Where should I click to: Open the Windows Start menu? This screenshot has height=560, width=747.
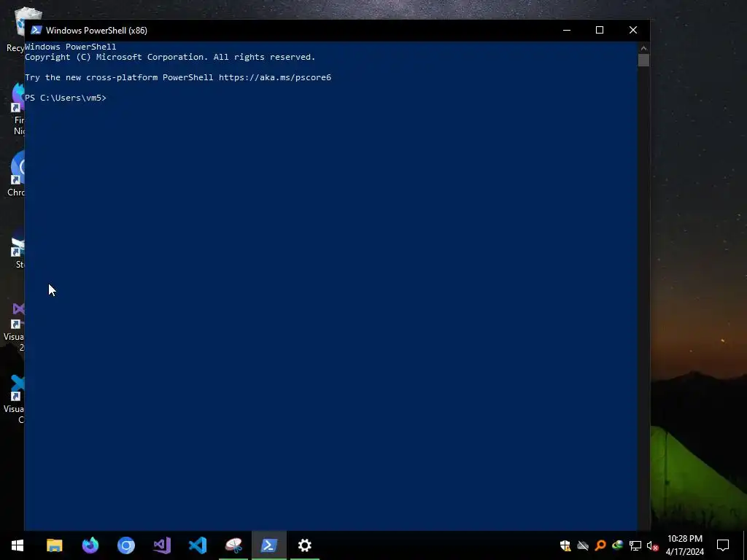pyautogui.click(x=18, y=545)
